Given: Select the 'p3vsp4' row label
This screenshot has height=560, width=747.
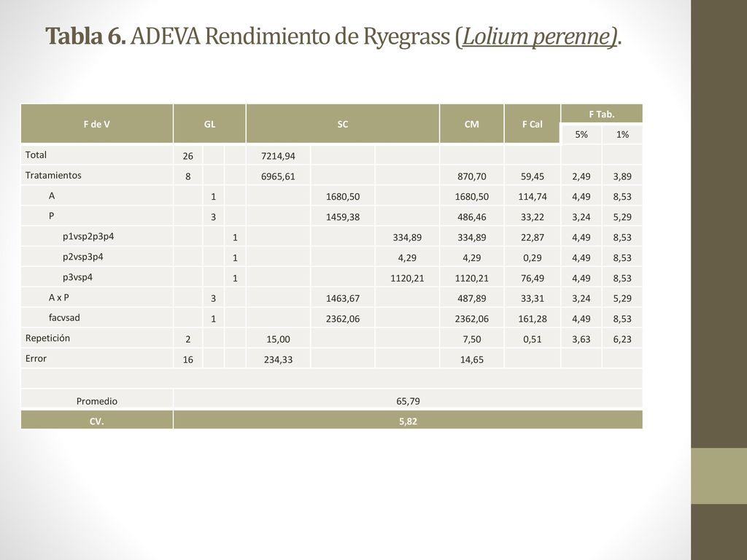Looking at the screenshot, I should point(77,278).
